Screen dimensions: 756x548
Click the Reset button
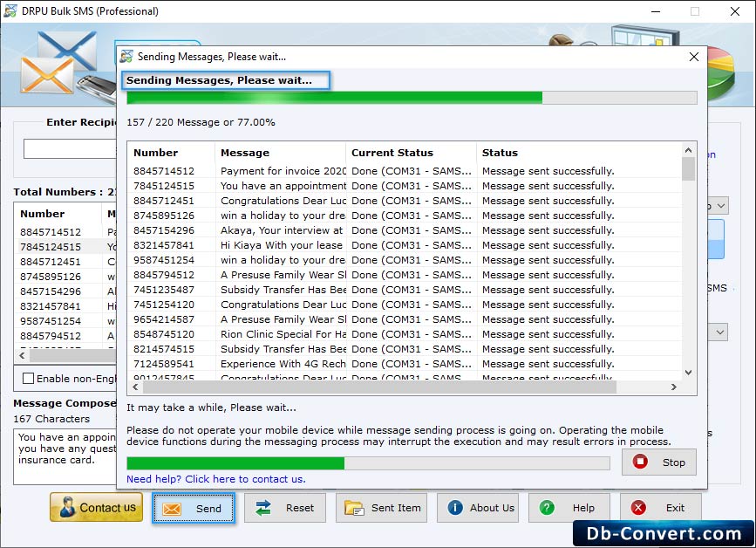click(285, 508)
